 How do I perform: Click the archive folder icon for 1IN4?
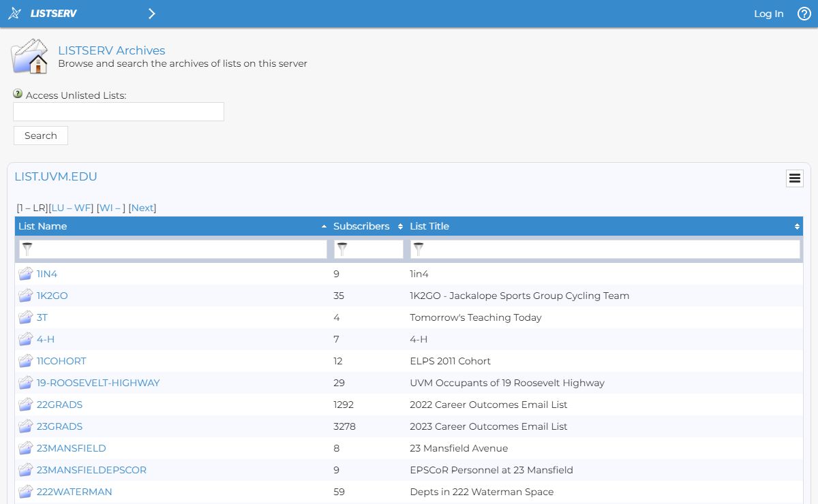pyautogui.click(x=26, y=274)
